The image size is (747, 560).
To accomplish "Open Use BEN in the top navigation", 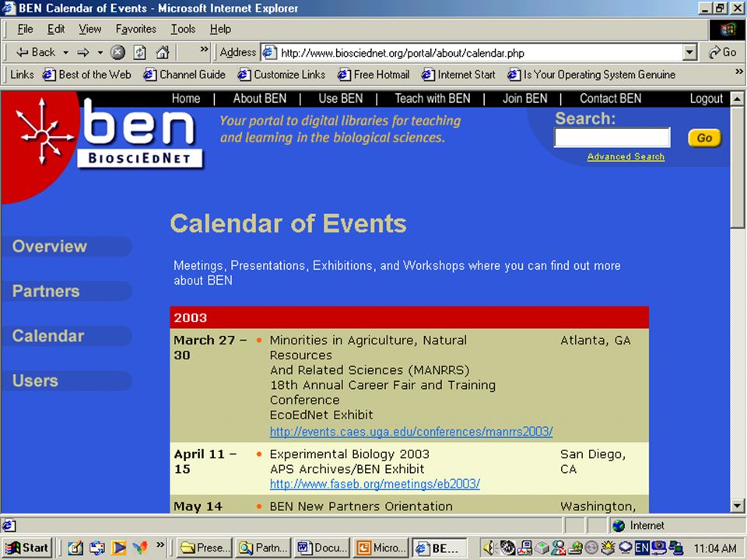I will point(341,99).
